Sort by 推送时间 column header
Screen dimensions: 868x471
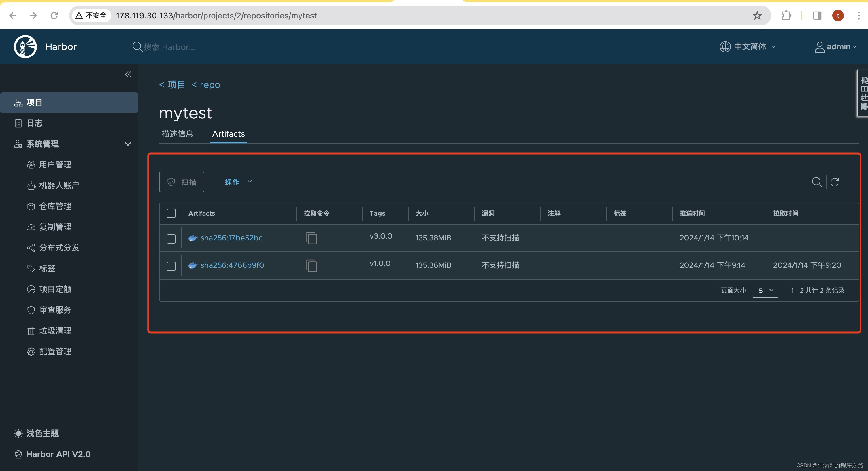pos(692,213)
